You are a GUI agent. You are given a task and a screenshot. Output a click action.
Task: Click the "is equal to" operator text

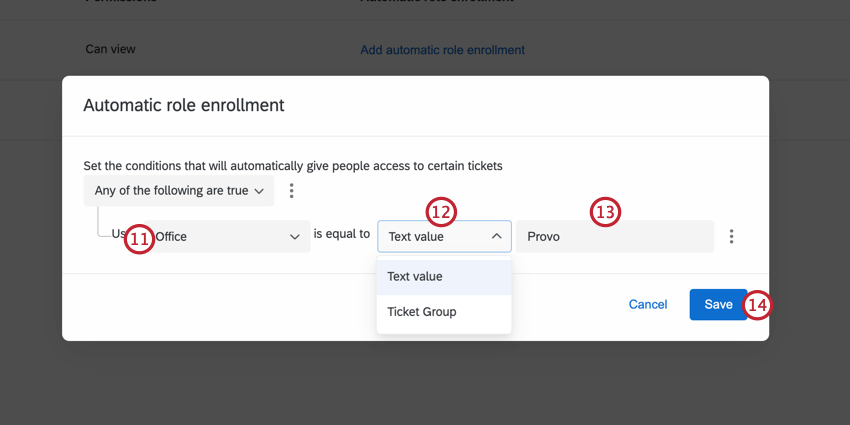pyautogui.click(x=342, y=234)
